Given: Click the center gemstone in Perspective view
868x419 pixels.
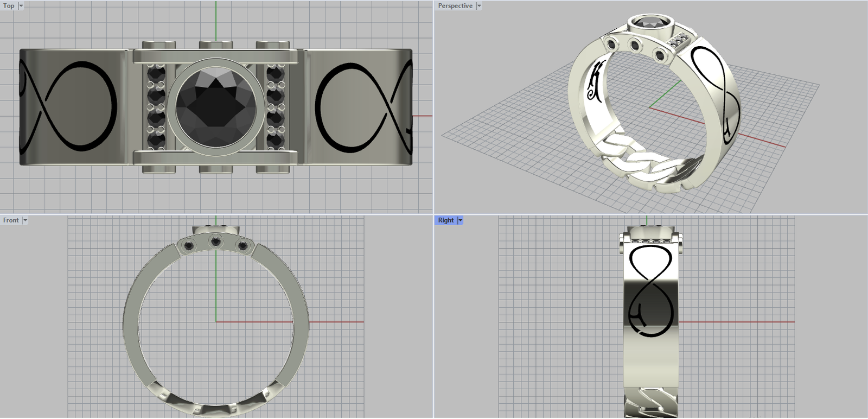Looking at the screenshot, I should [650, 23].
